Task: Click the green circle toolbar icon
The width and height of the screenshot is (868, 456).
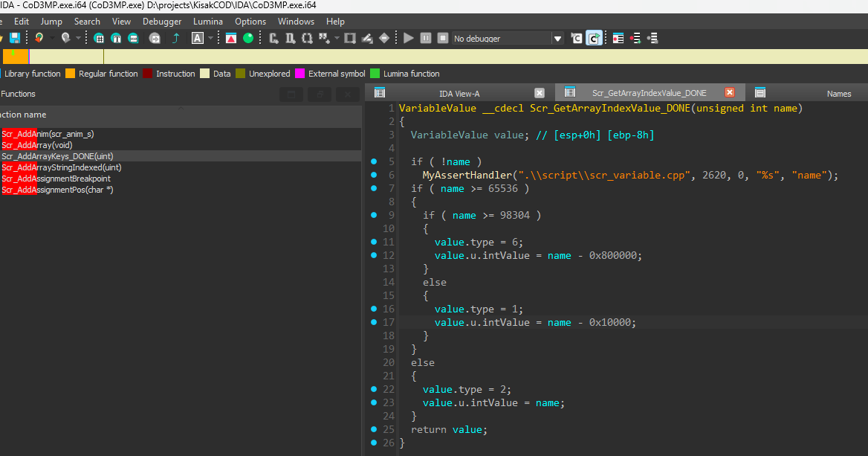Action: [x=248, y=38]
